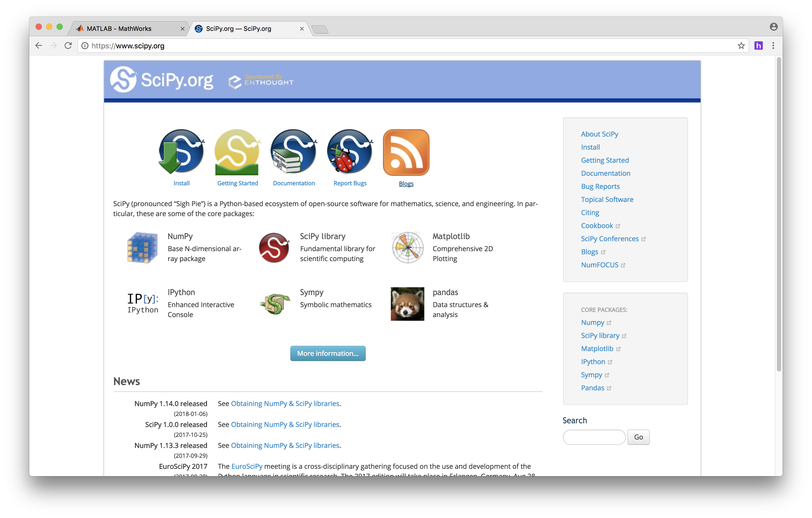
Task: Click the More information... button
Action: coord(328,353)
